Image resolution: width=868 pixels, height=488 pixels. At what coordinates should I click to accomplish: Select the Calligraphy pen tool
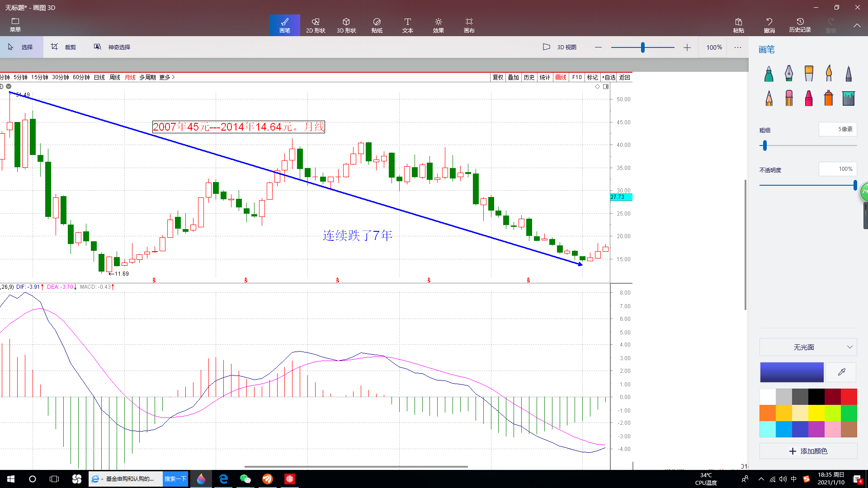788,74
